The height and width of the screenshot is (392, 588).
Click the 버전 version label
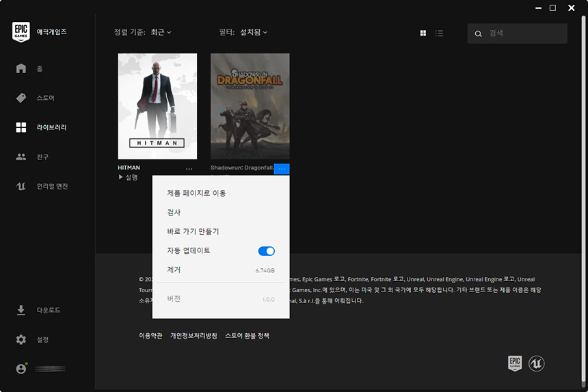tap(174, 299)
